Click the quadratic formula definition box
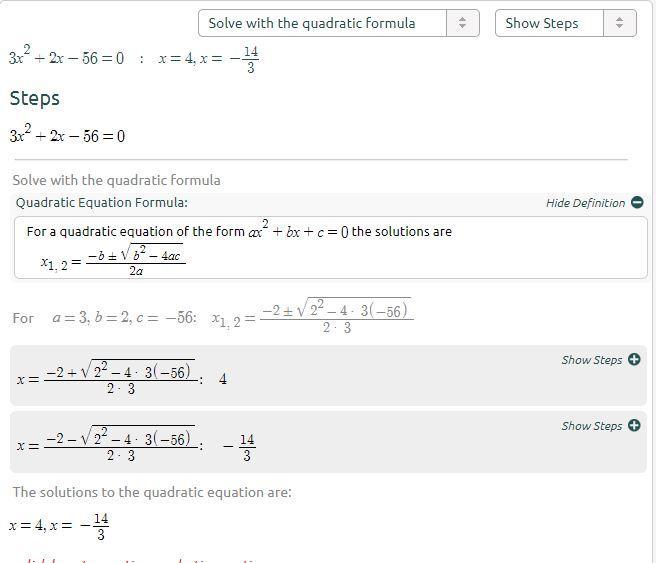Screen dimensions: 656x563 click(x=331, y=248)
